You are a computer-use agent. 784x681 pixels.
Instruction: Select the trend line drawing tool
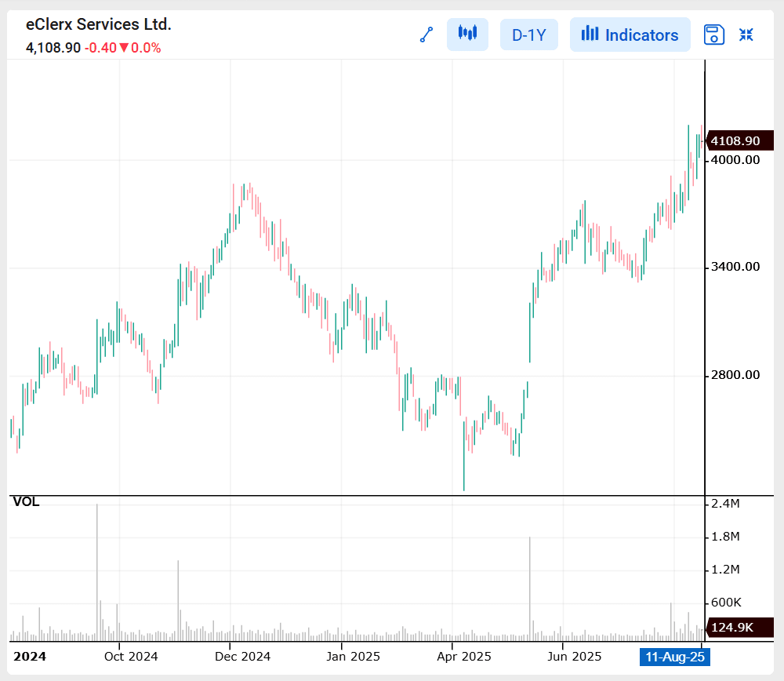(x=426, y=35)
